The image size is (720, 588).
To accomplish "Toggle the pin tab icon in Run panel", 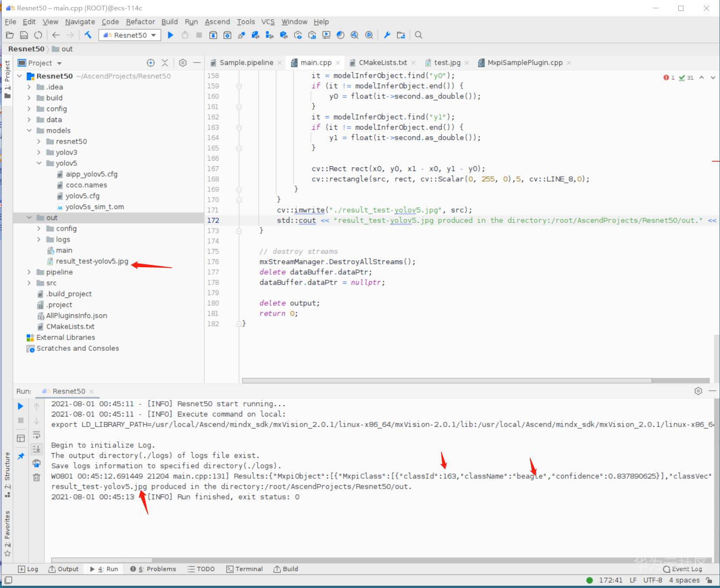I will pyautogui.click(x=20, y=456).
